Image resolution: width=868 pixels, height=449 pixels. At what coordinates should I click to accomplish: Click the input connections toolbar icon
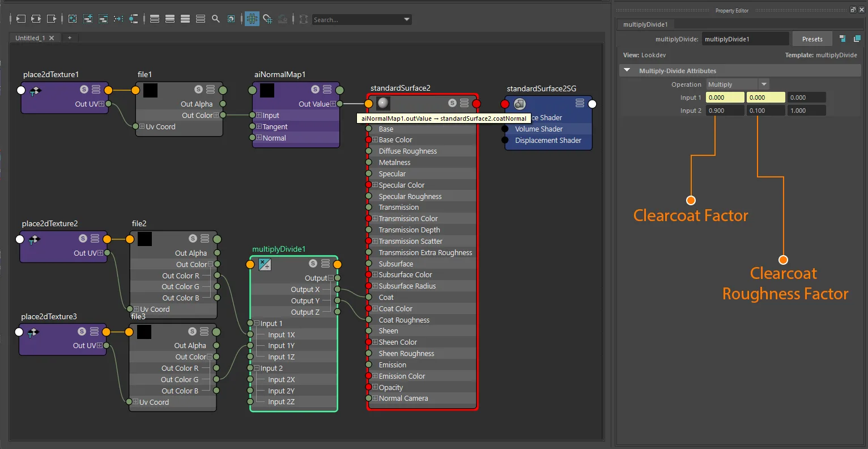(21, 19)
